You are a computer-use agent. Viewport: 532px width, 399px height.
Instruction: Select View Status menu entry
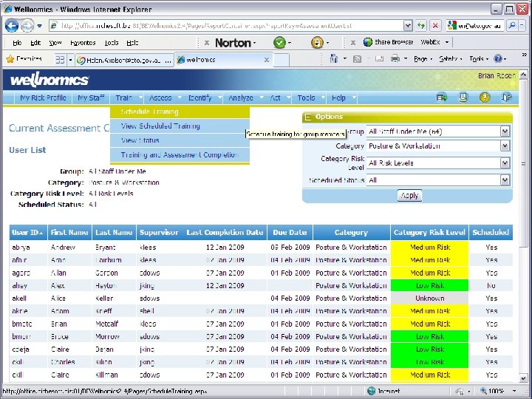180,140
